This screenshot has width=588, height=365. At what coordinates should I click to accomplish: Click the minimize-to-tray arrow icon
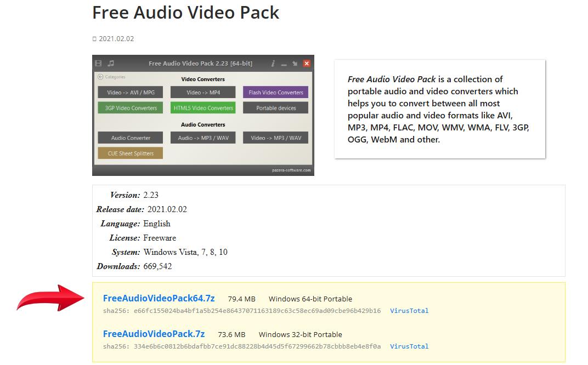tap(295, 64)
